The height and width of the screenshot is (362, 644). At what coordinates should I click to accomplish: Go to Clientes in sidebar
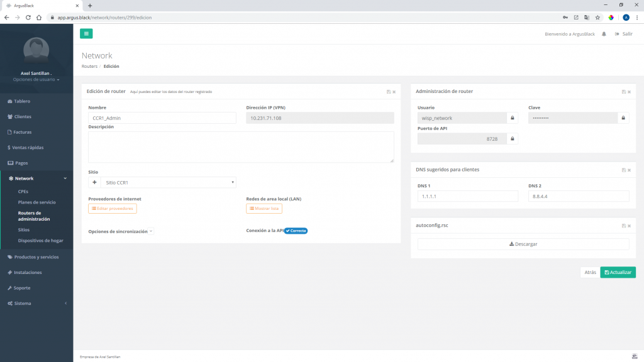[19, 116]
